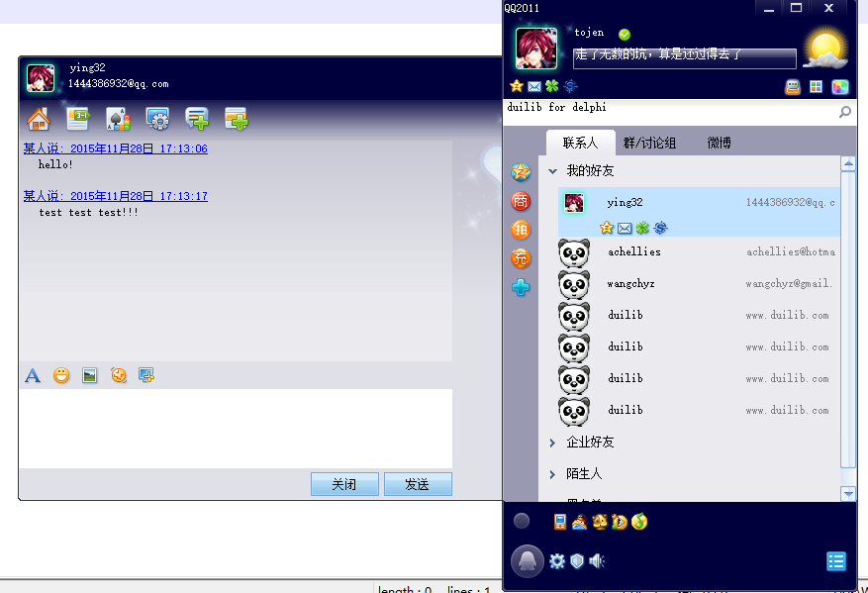
Task: Click the round dark button in bottom bar
Action: pos(522,521)
